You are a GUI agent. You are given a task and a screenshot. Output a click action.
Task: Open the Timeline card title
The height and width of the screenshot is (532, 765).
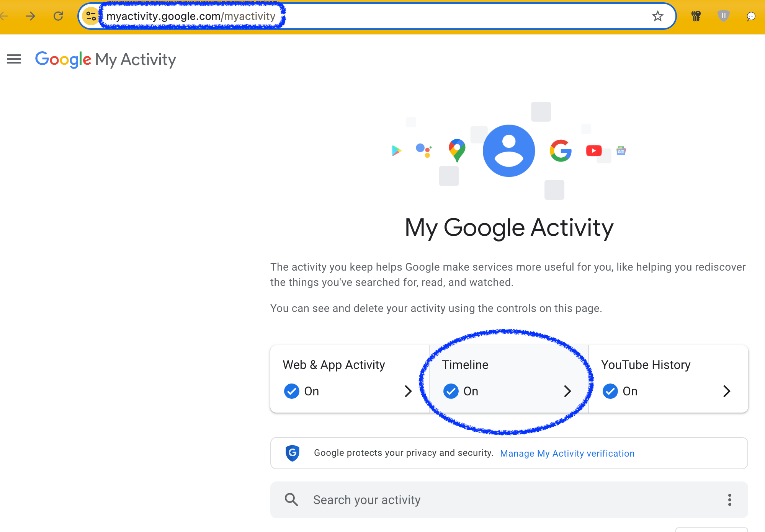tap(465, 365)
